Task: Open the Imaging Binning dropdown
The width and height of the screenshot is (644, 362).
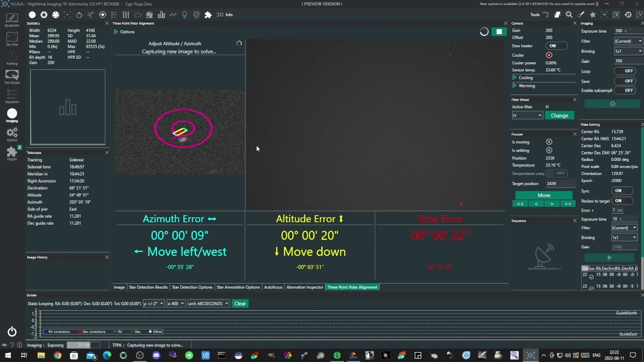Action: [628, 51]
